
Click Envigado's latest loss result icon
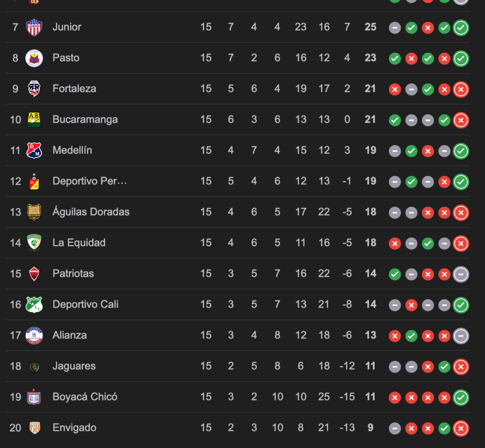coord(461,428)
